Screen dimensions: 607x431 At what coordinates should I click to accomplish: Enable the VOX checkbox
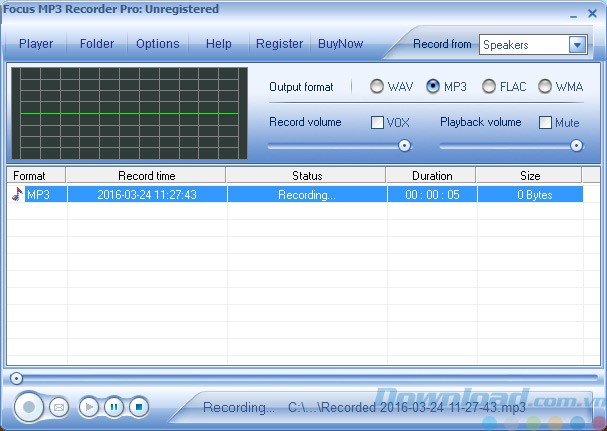pos(377,123)
